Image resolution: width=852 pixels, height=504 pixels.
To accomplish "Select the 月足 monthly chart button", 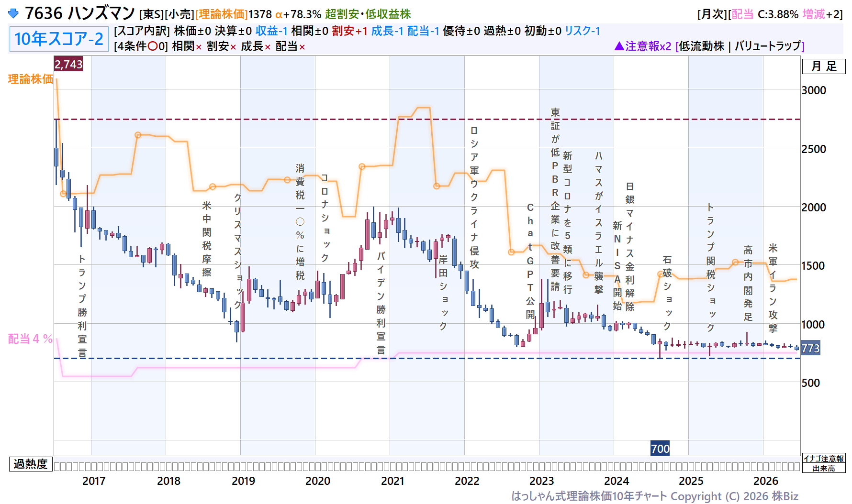I will [x=824, y=66].
